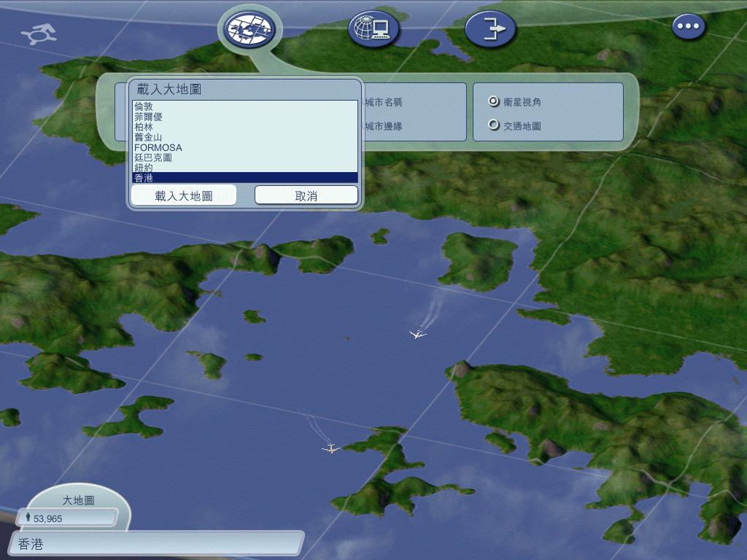747x560 pixels.
Task: Click the 城市邊緣 city borders option
Action: [x=383, y=126]
